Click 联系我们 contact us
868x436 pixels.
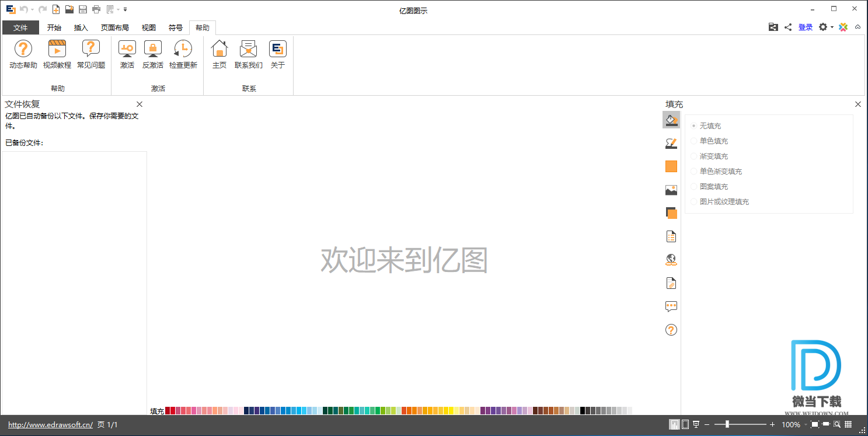[249, 54]
